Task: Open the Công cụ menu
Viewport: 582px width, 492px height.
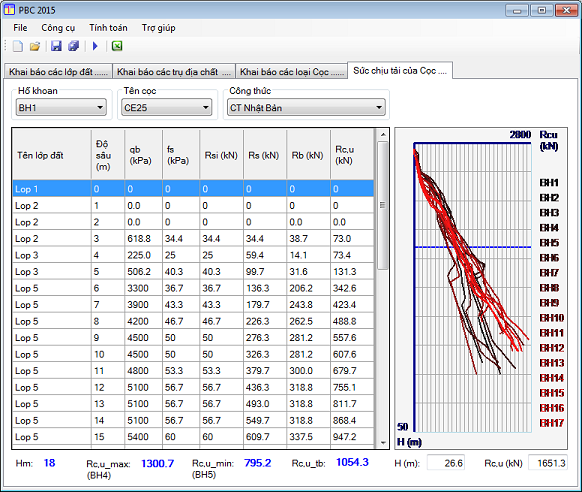Action: point(58,28)
